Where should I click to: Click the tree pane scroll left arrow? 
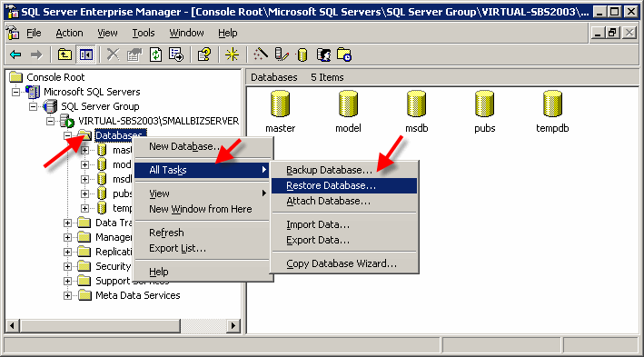13,326
